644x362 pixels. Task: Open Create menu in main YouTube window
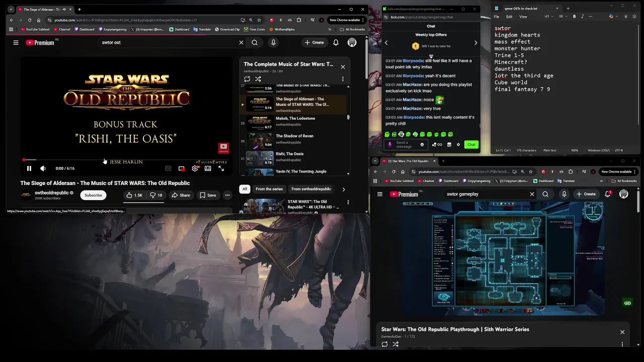(314, 43)
